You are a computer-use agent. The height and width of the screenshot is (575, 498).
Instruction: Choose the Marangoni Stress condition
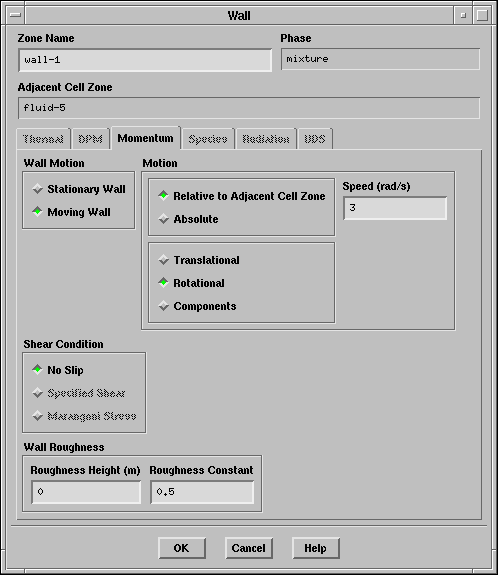point(85,416)
